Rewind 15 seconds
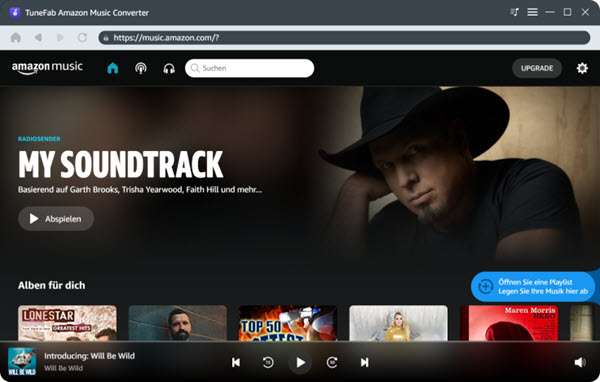Viewport: 600px width, 382px height. (x=268, y=362)
